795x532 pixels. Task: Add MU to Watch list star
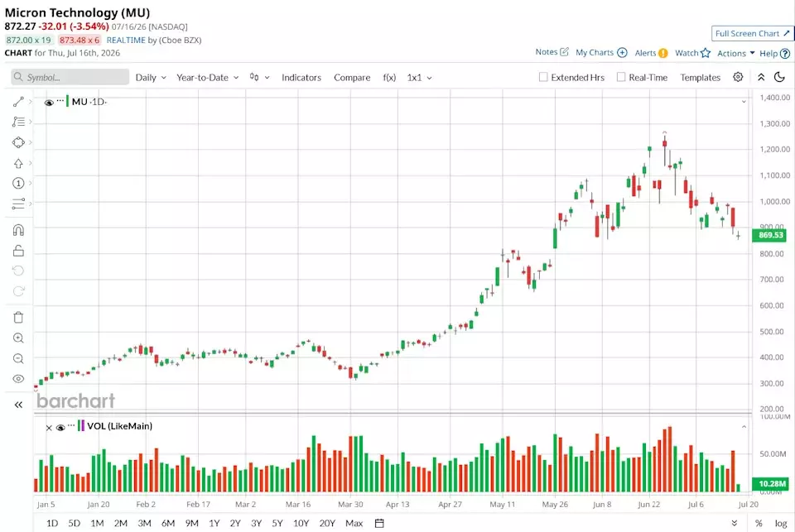[x=692, y=53]
